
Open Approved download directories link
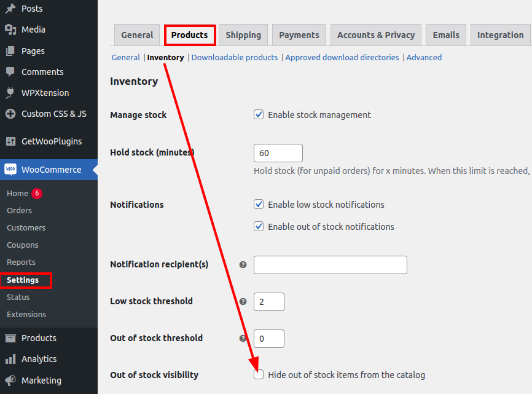[342, 57]
